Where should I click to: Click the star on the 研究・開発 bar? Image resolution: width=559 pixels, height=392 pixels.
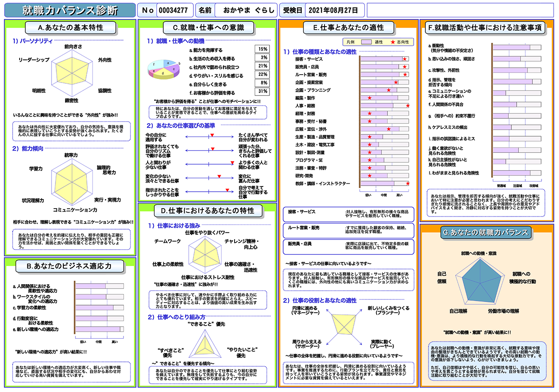click(369, 176)
